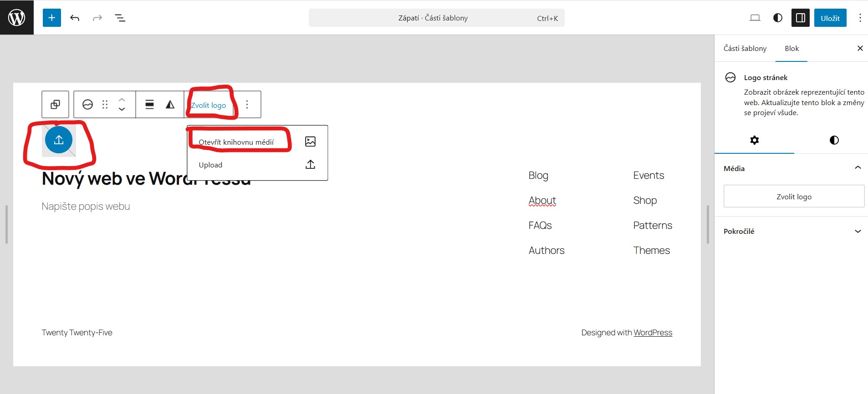Open the block alignment tool
Viewport: 868px width, 394px height.
(149, 105)
